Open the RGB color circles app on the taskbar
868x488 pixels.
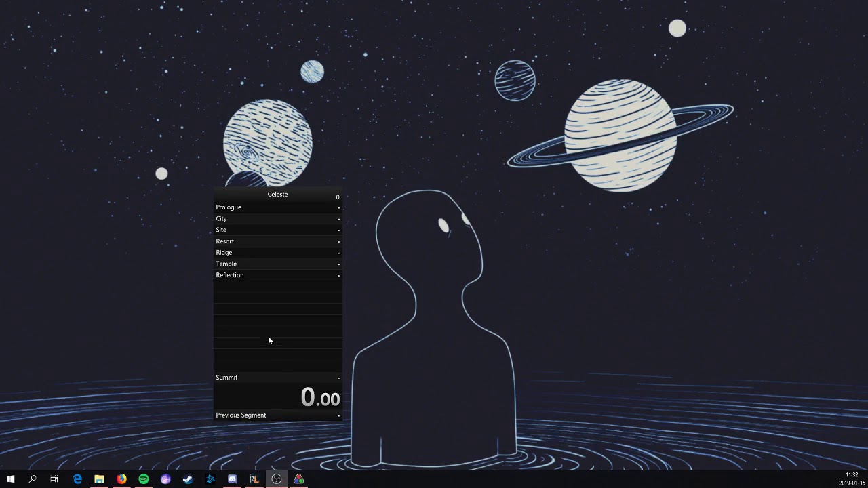298,479
